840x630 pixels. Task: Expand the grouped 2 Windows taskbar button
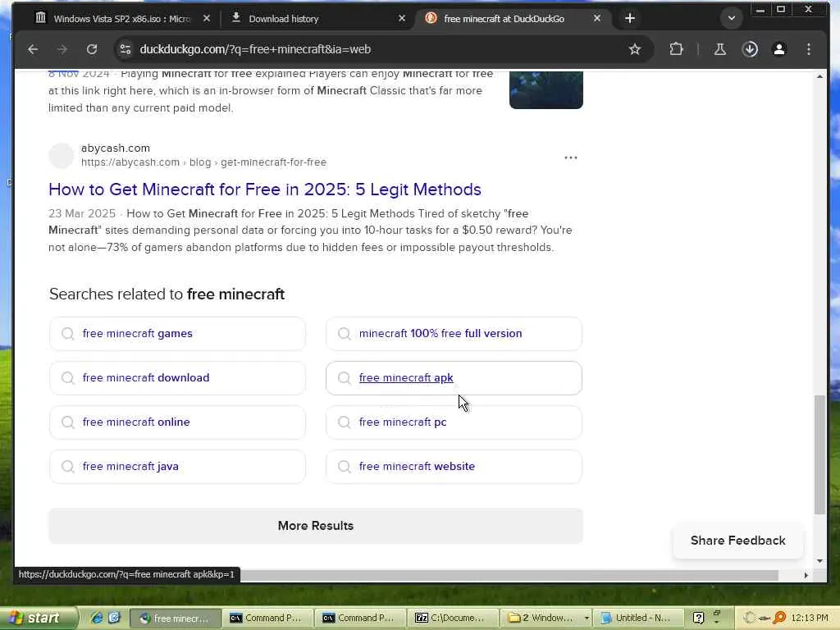click(x=546, y=619)
